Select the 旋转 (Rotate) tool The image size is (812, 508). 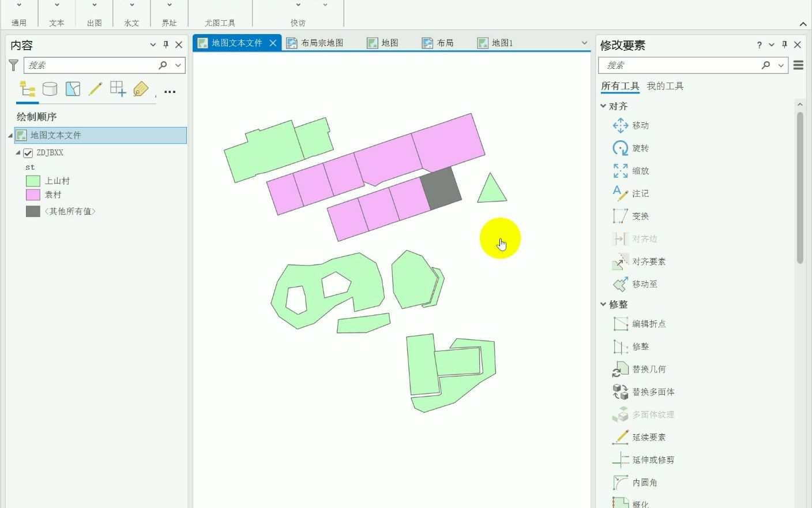tap(630, 148)
